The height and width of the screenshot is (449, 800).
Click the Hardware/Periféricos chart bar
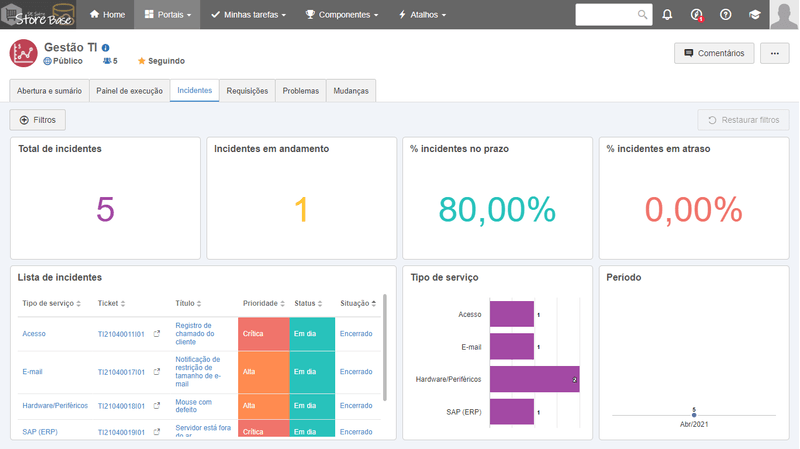tap(535, 379)
